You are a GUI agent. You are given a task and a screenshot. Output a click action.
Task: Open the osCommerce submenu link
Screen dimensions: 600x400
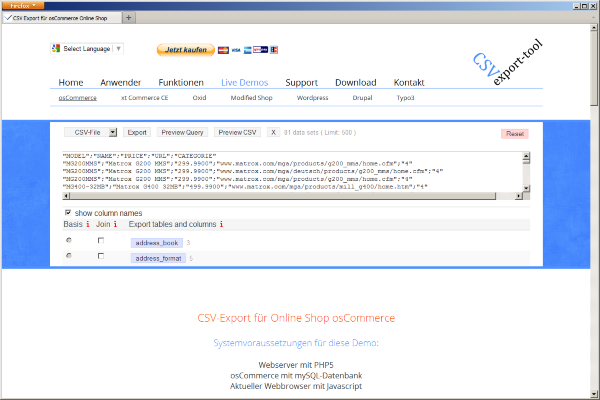pos(77,98)
